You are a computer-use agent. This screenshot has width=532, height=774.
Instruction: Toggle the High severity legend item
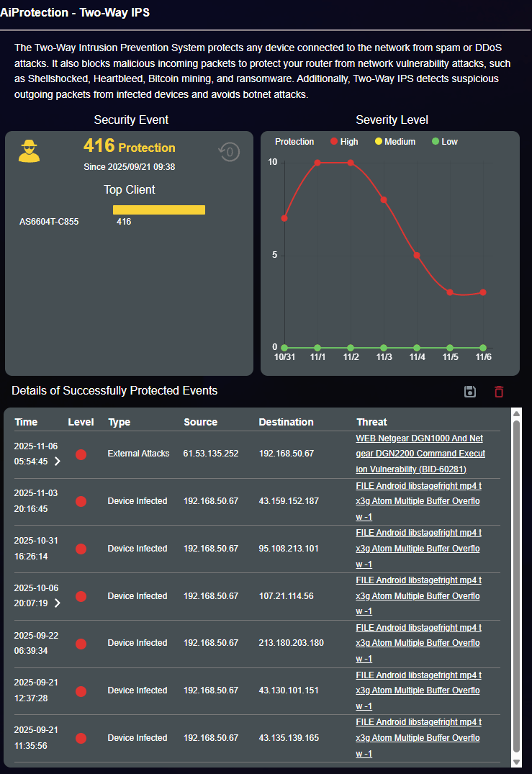pyautogui.click(x=344, y=142)
